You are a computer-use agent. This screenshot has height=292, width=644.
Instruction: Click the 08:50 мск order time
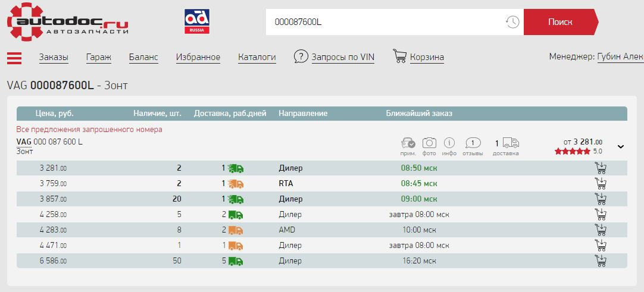[x=419, y=168]
